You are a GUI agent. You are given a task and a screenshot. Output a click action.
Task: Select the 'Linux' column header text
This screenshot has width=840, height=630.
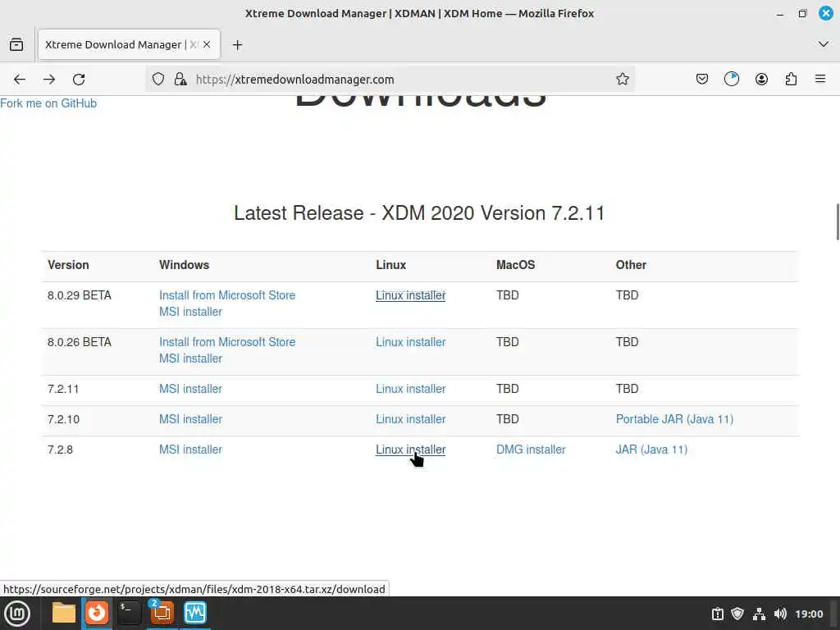click(x=391, y=265)
